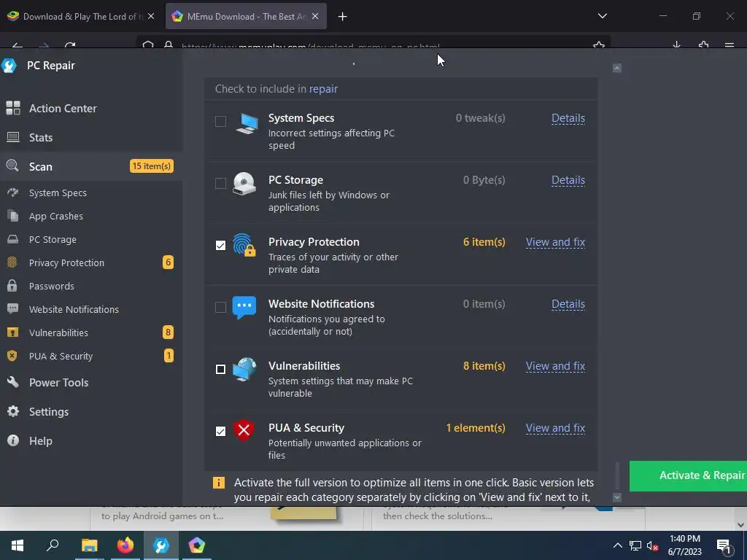The height and width of the screenshot is (560, 747).
Task: Expand the browser tab list dropdown
Action: pyautogui.click(x=602, y=16)
